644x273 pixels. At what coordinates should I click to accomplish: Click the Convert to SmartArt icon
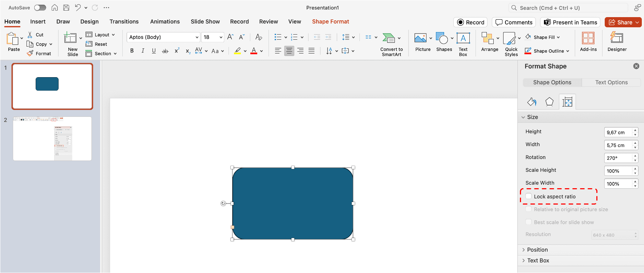389,38
